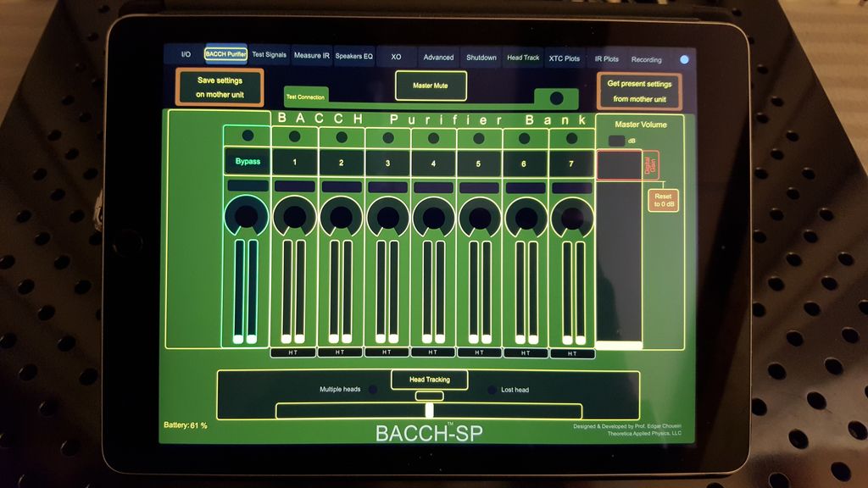Click the filter 1 value field
The width and height of the screenshot is (868, 488).
294,186
